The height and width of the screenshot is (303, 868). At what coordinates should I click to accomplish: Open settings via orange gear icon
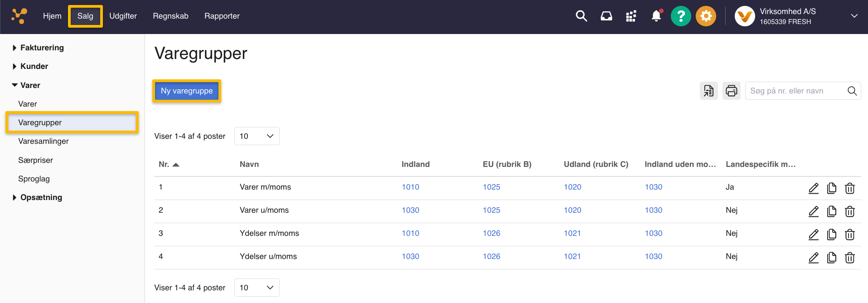pos(706,16)
